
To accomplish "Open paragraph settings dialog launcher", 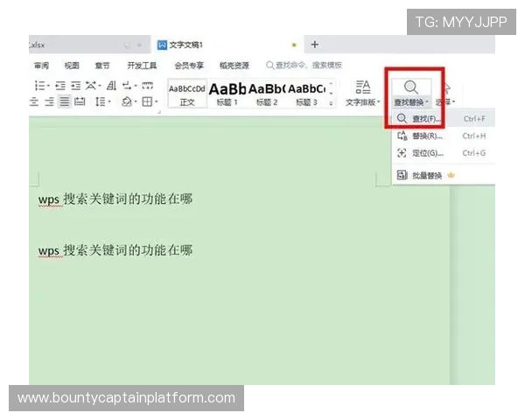I will click(159, 112).
